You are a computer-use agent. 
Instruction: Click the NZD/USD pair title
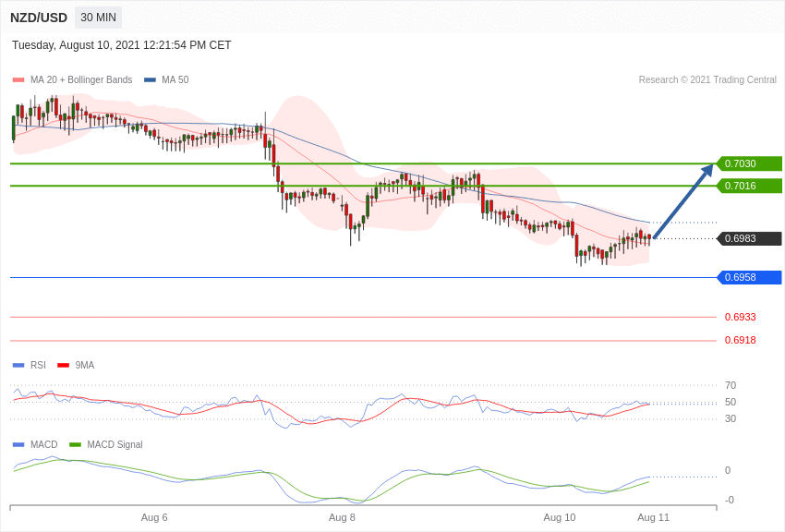click(x=39, y=18)
